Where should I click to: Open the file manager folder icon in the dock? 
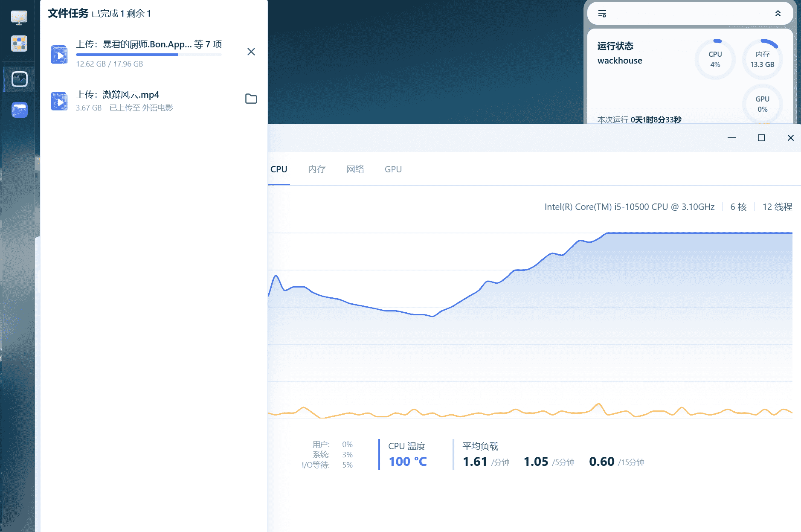click(x=19, y=110)
